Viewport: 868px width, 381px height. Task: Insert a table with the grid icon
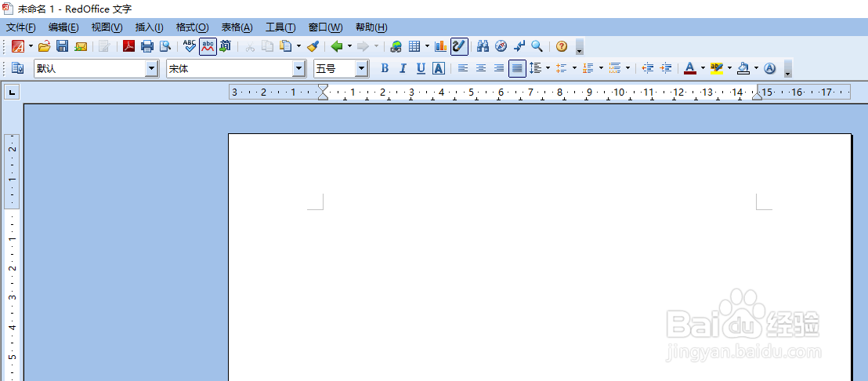(414, 46)
